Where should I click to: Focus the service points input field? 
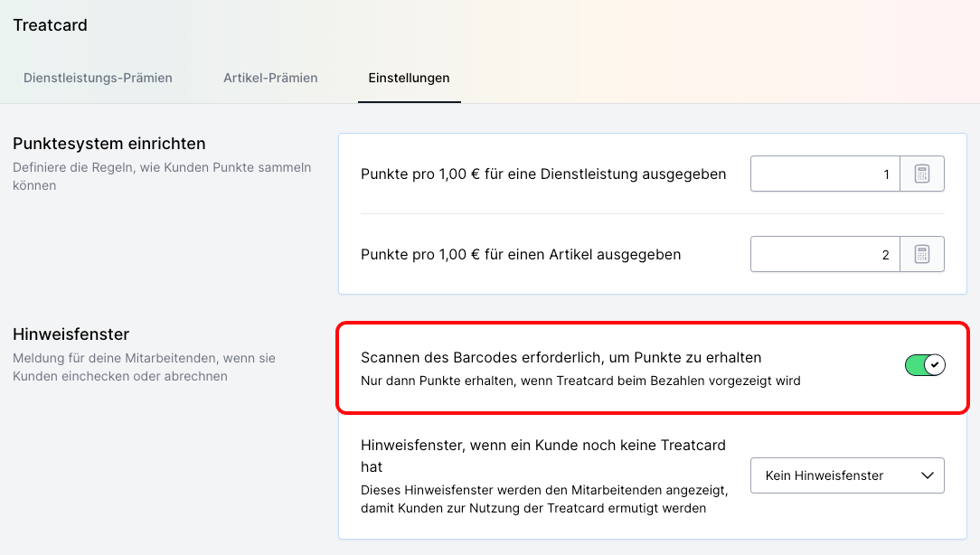824,174
